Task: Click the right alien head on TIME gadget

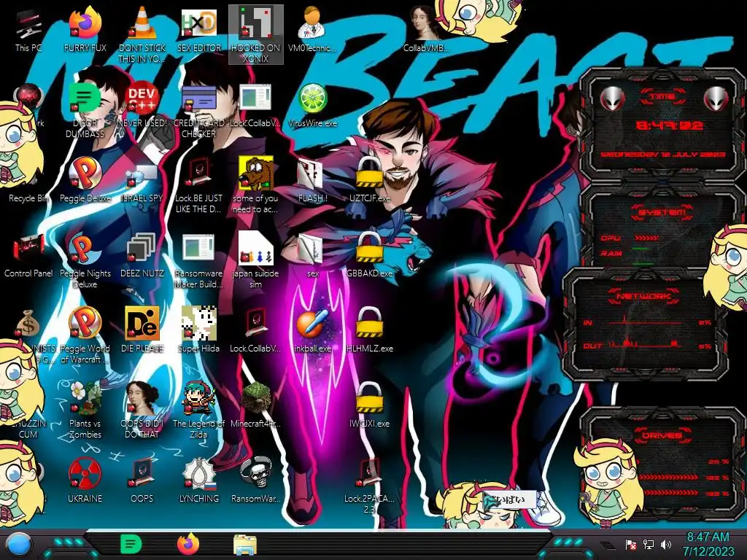Action: point(716,98)
